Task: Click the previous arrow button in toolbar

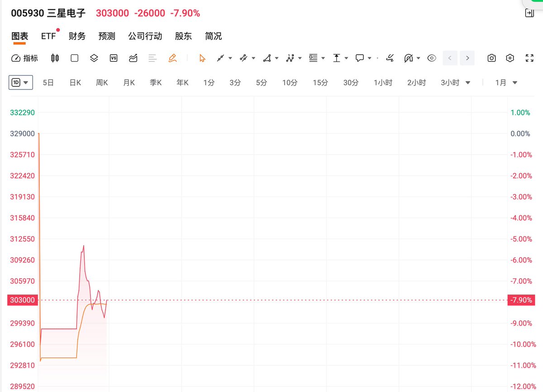Action: [450, 58]
